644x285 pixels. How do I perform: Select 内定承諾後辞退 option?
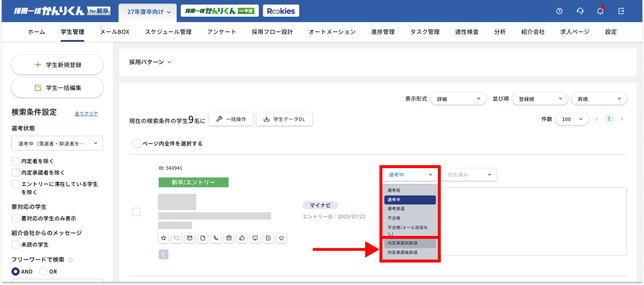click(410, 253)
